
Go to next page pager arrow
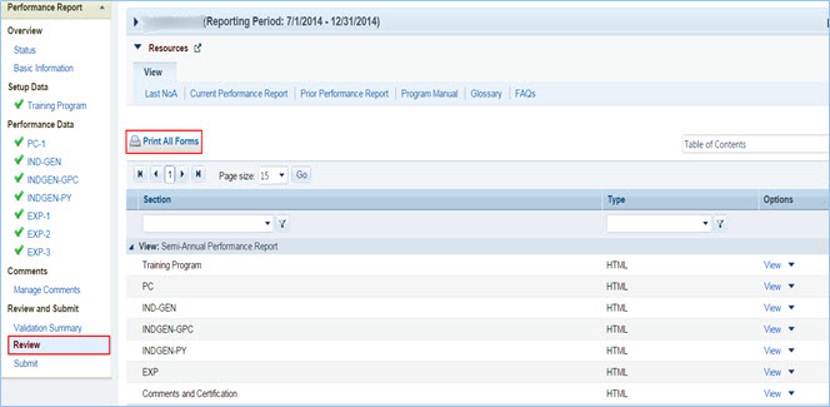click(x=182, y=174)
